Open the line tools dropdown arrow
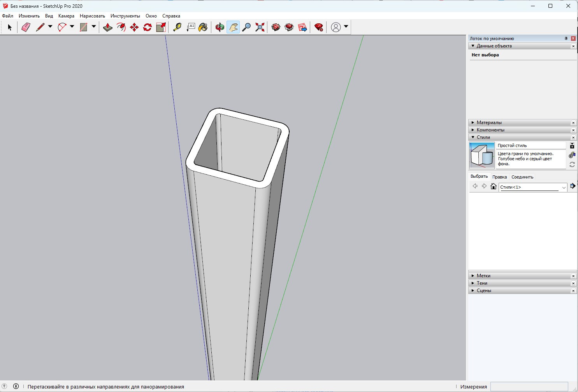This screenshot has height=392, width=578. (x=50, y=27)
